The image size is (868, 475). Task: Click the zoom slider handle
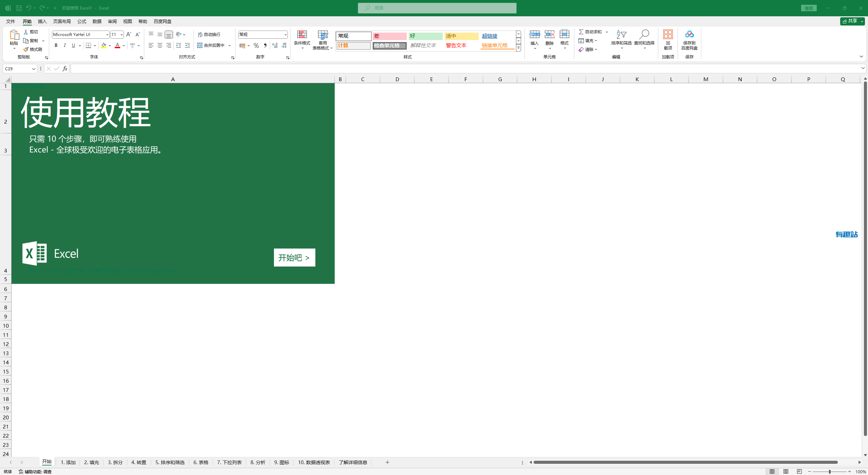829,472
